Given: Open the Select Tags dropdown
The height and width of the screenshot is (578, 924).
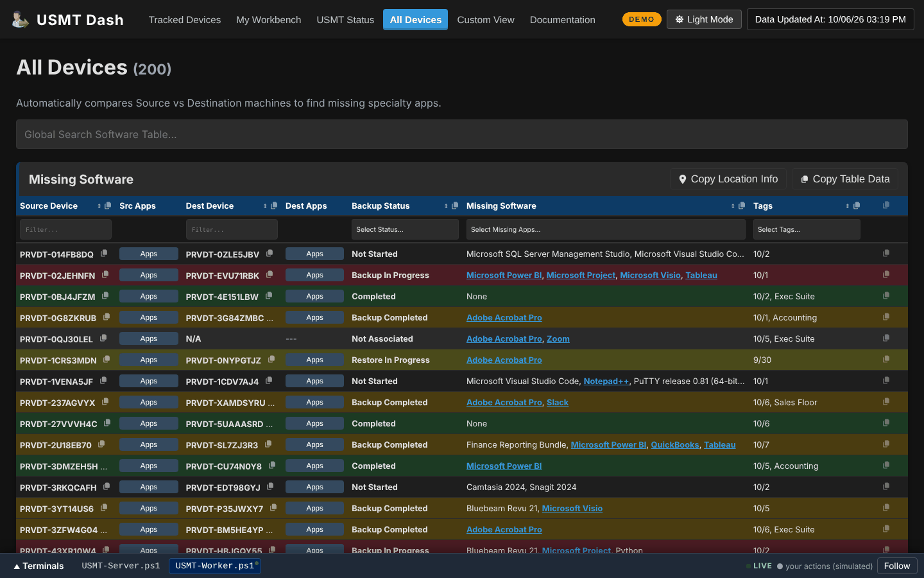Looking at the screenshot, I should pos(807,229).
